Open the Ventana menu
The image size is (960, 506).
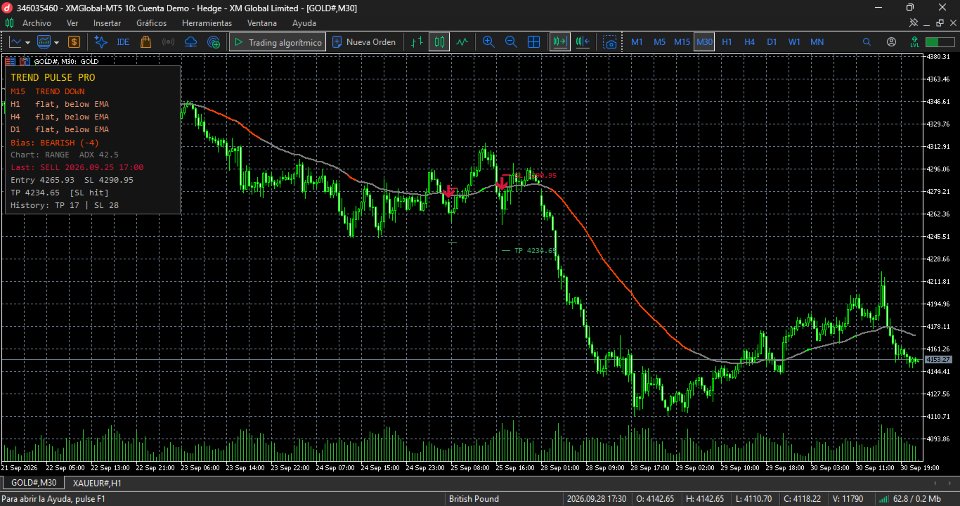261,23
